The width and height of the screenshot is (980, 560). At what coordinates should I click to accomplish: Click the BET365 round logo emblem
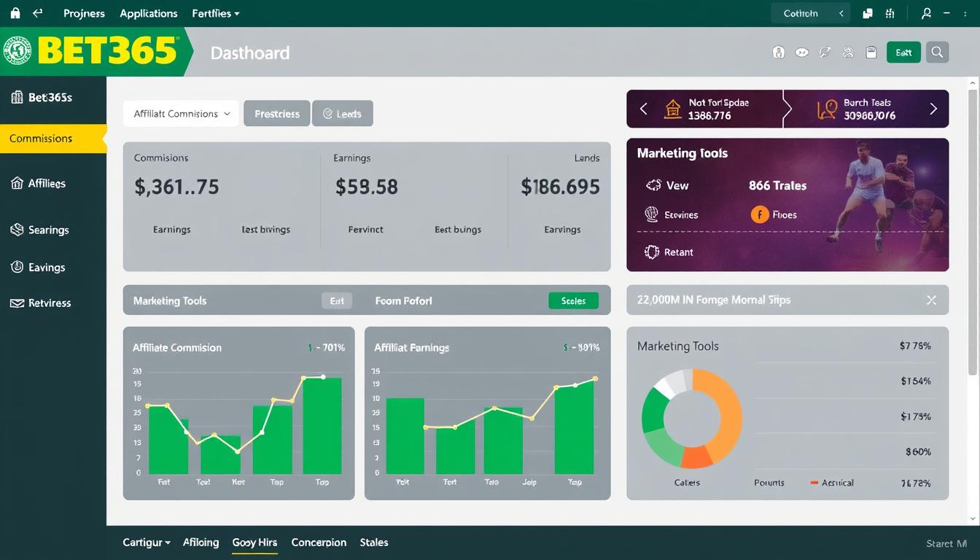pyautogui.click(x=17, y=51)
